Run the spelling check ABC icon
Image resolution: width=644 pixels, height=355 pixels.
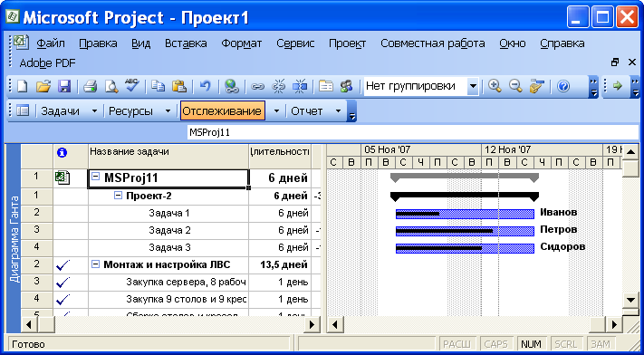pos(132,85)
